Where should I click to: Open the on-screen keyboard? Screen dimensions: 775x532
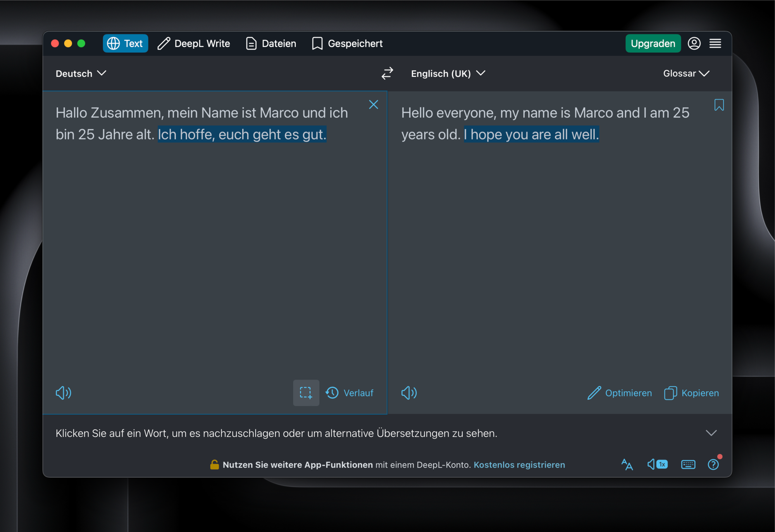point(688,464)
